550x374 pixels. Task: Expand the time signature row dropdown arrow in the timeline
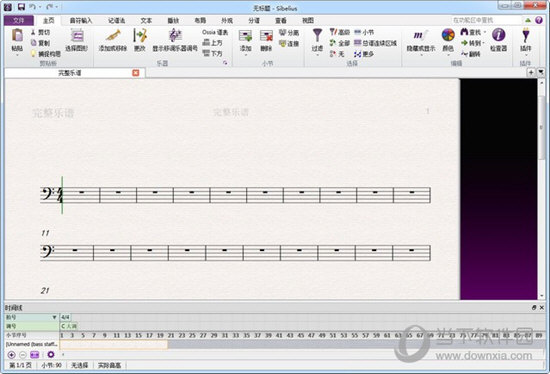(54, 318)
